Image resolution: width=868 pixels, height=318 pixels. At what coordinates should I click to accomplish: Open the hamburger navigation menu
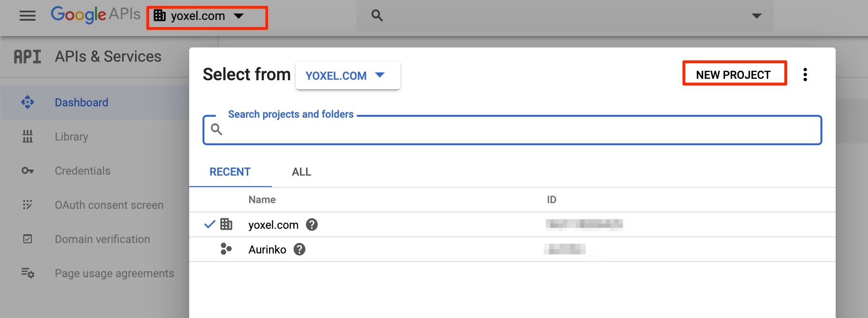tap(27, 16)
